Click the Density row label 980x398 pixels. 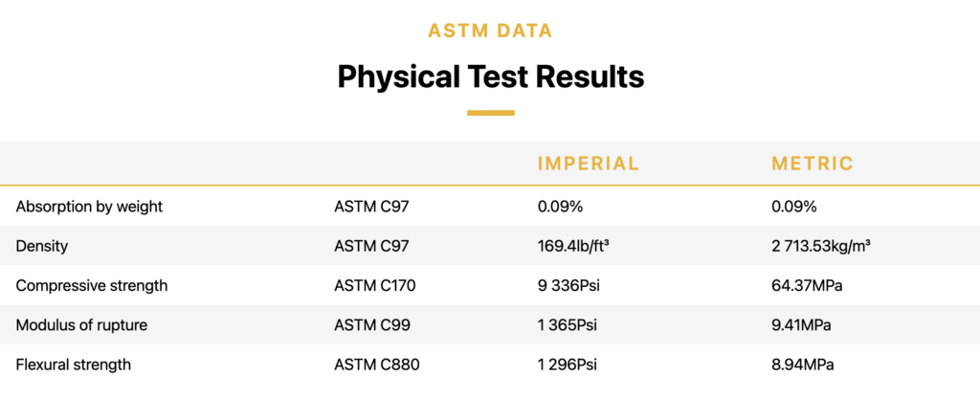point(42,246)
